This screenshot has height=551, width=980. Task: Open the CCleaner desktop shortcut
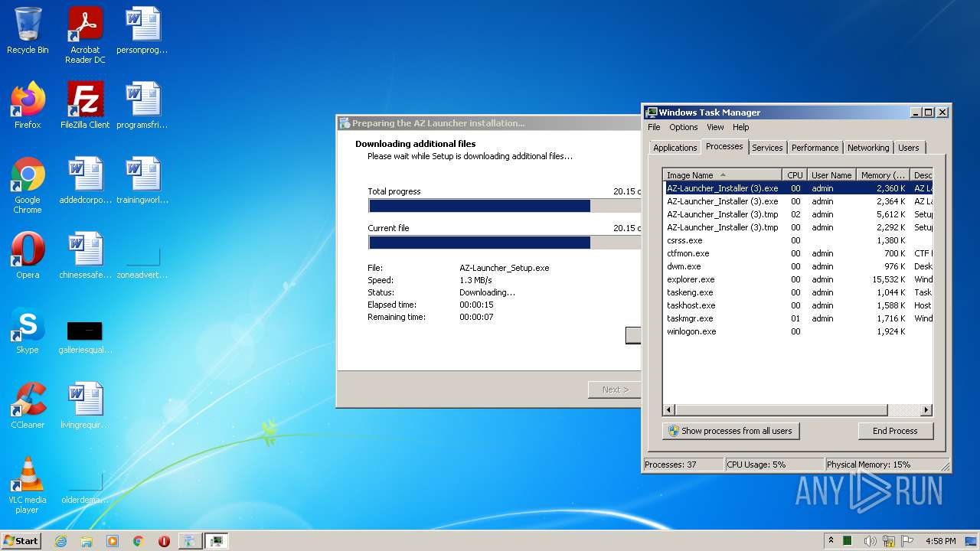click(28, 406)
